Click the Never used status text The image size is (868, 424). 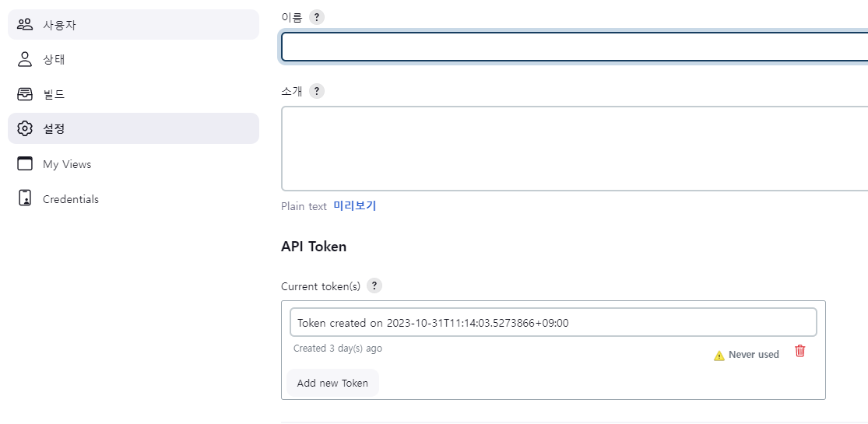pyautogui.click(x=754, y=355)
